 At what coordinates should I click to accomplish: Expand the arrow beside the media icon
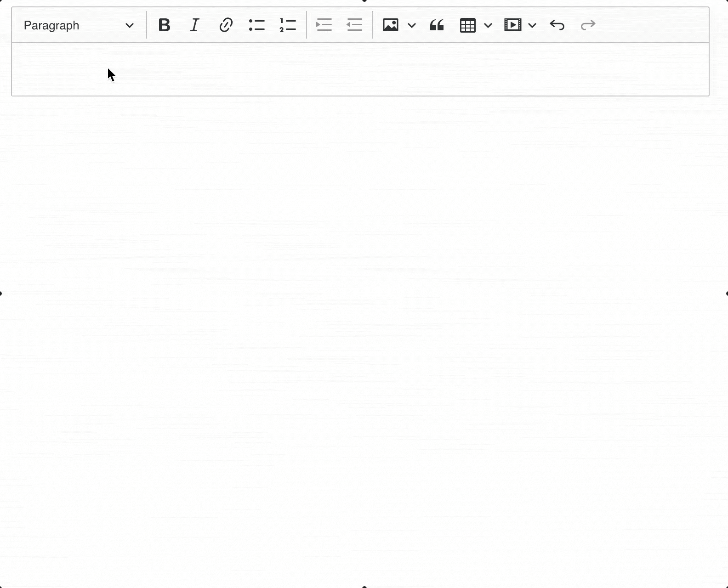tap(532, 25)
